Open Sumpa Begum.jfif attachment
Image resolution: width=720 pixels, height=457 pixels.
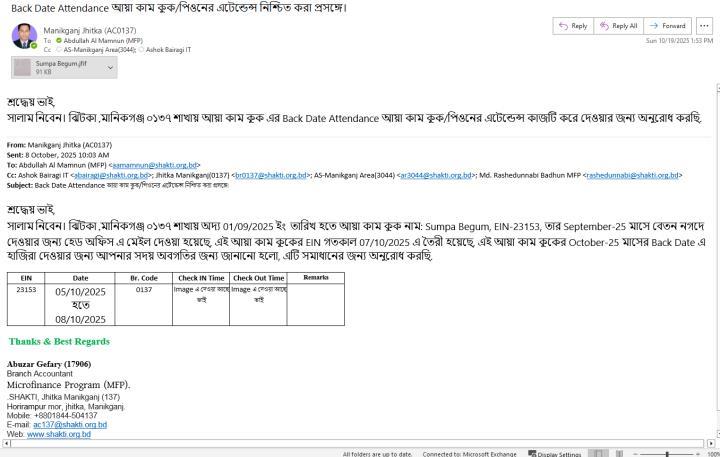pos(55,67)
